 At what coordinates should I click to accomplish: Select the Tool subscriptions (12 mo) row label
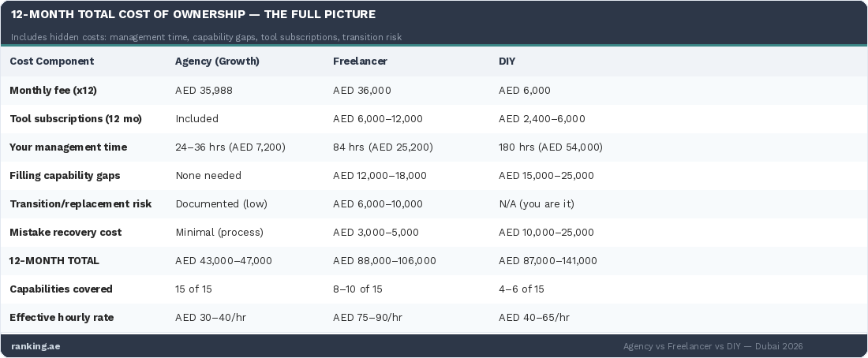click(x=76, y=119)
